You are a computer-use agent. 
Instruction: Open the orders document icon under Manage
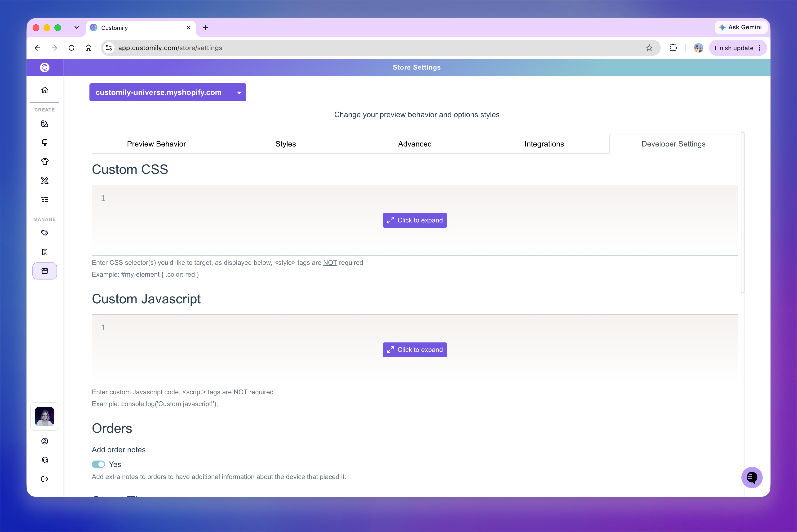pos(45,252)
